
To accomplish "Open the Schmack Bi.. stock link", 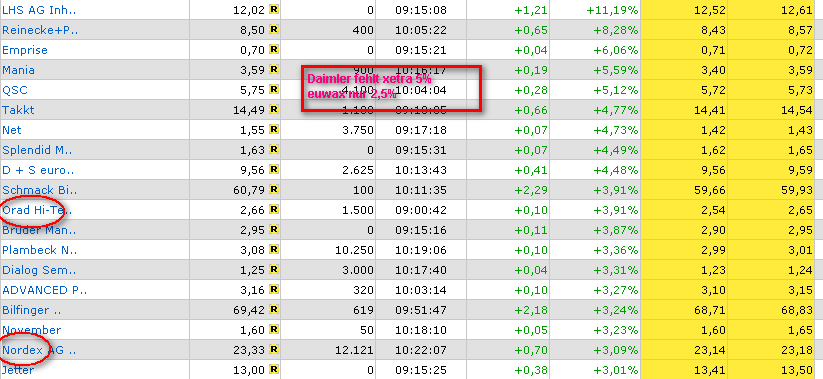I will pos(40,190).
